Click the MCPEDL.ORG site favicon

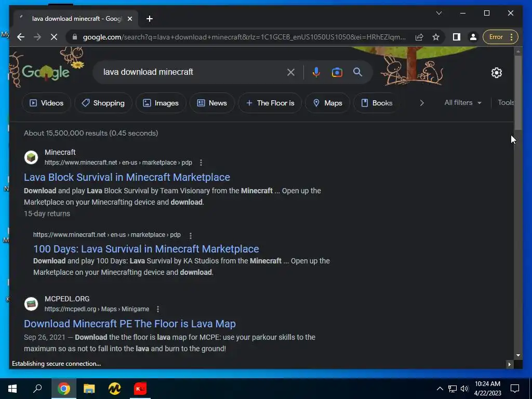click(x=31, y=303)
